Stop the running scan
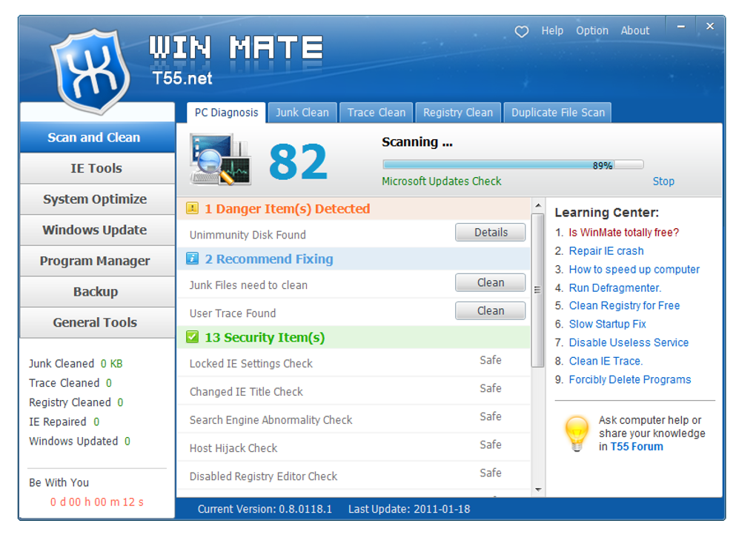 [663, 182]
